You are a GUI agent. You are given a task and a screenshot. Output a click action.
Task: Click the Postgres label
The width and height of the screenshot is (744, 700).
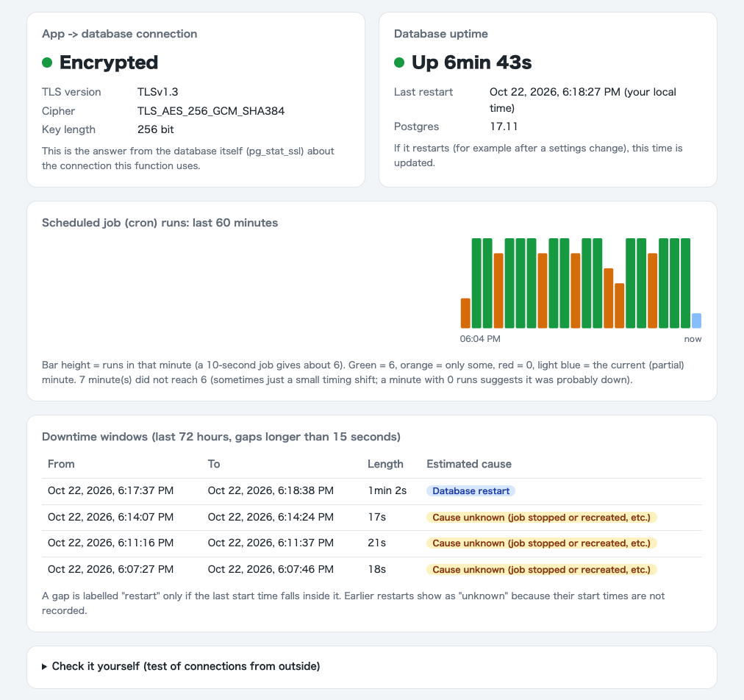tap(416, 126)
